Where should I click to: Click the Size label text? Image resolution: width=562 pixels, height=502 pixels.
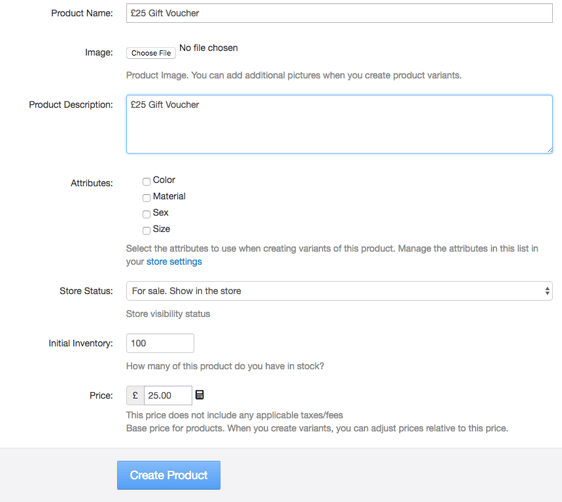tap(162, 229)
